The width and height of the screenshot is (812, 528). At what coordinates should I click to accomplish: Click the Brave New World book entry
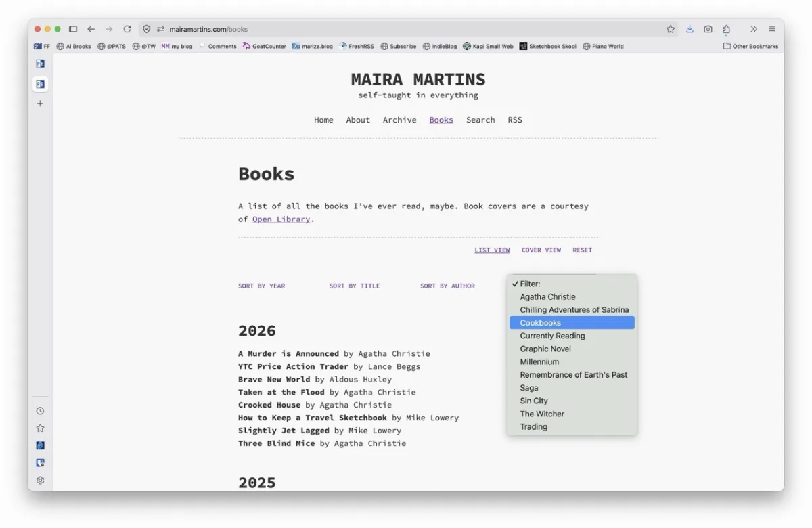click(x=315, y=380)
